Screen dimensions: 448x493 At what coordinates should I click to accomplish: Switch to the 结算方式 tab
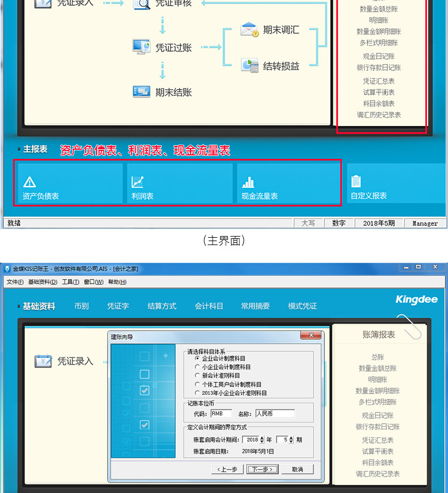coord(162,306)
